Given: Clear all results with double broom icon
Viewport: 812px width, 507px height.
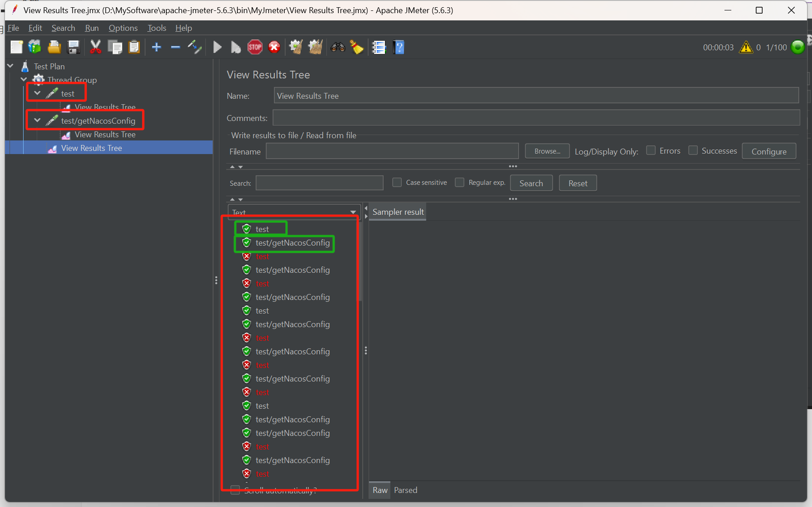Looking at the screenshot, I should click(316, 47).
